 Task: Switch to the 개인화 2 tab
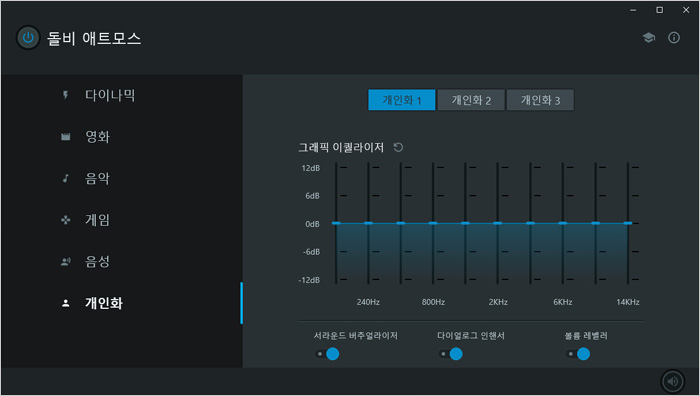point(471,100)
